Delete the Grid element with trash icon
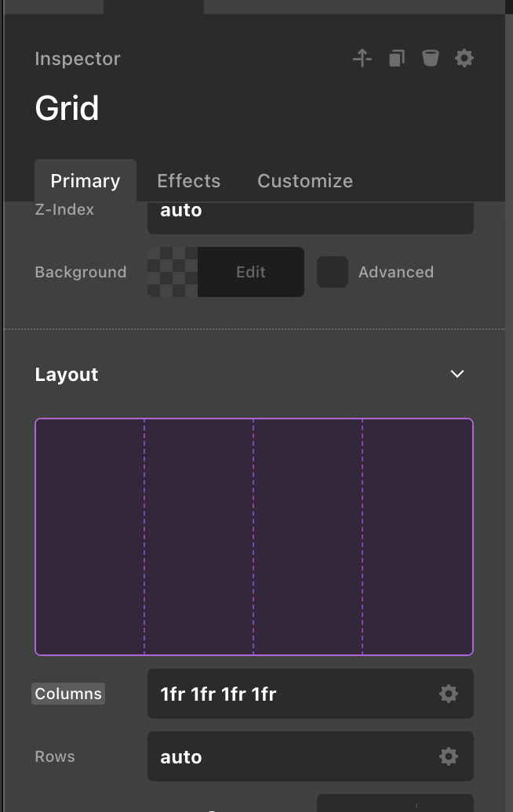This screenshot has width=513, height=812. (x=430, y=58)
